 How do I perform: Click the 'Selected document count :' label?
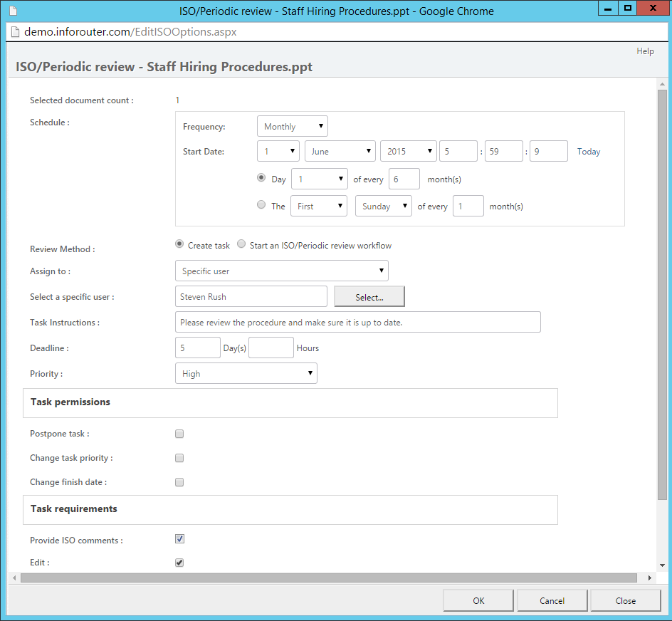pyautogui.click(x=81, y=100)
